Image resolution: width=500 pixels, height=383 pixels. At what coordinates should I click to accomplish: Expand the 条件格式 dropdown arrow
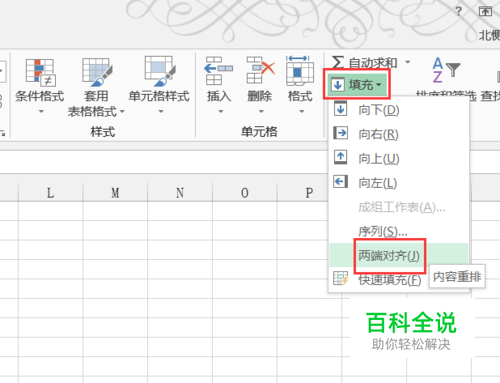pyautogui.click(x=41, y=111)
